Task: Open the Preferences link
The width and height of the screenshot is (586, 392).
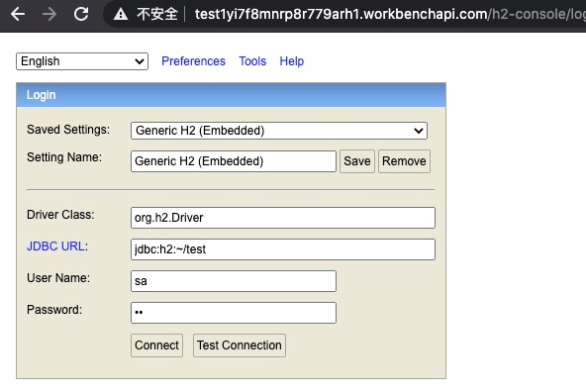Action: point(193,61)
